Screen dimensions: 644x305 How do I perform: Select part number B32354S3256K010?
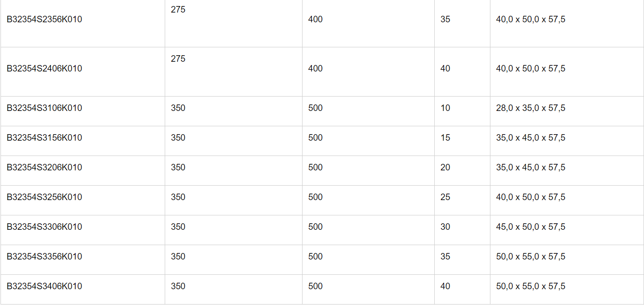tap(44, 197)
